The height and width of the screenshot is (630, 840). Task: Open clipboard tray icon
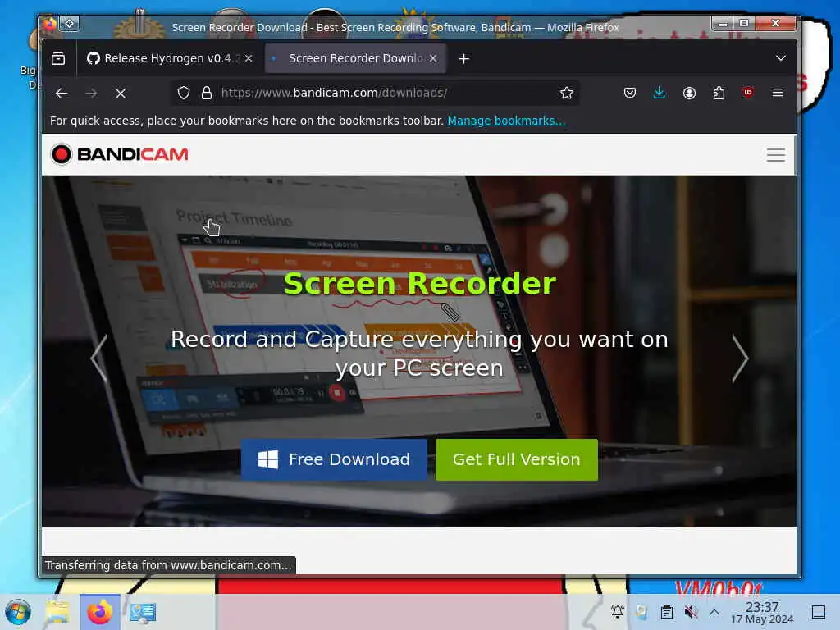click(666, 611)
